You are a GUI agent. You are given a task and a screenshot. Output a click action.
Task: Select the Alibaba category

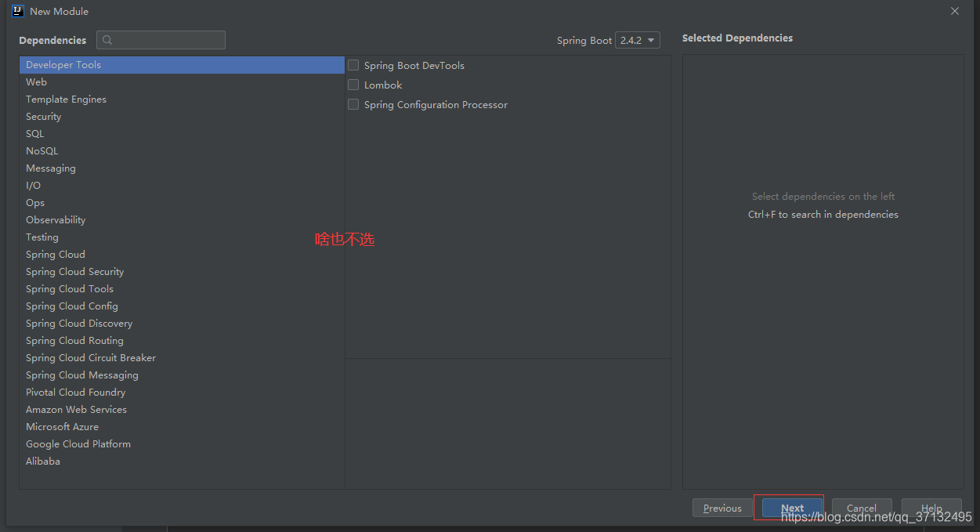[182, 461]
